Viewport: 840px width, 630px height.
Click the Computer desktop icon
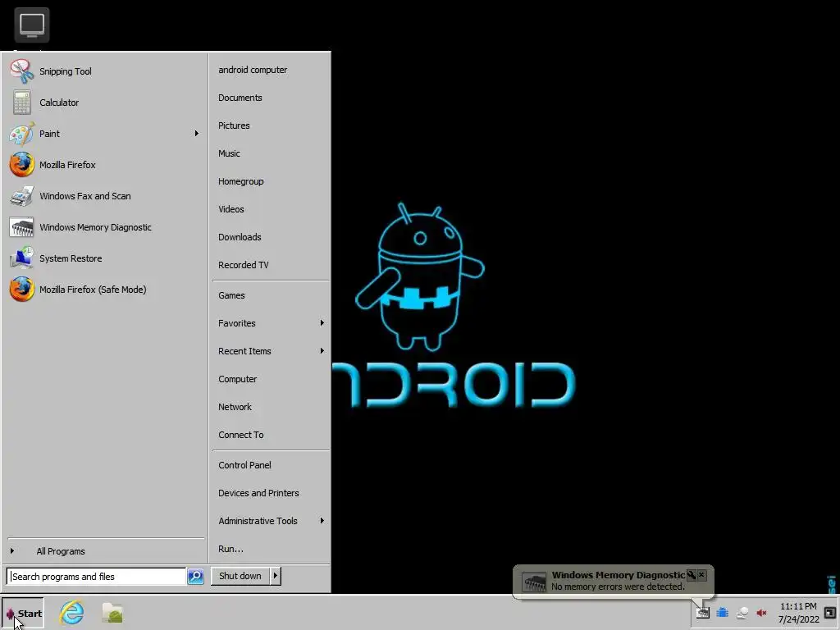pos(32,25)
